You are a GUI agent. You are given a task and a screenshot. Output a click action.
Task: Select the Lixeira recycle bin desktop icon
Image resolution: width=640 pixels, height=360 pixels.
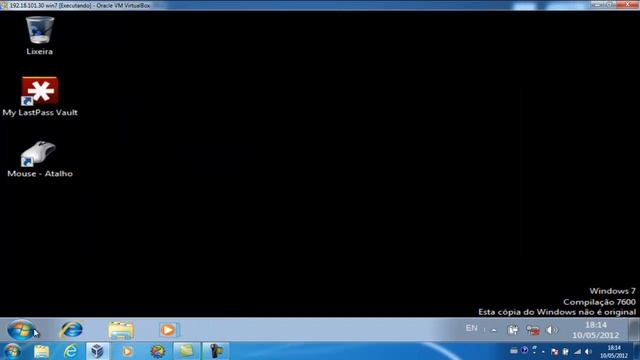(40, 36)
